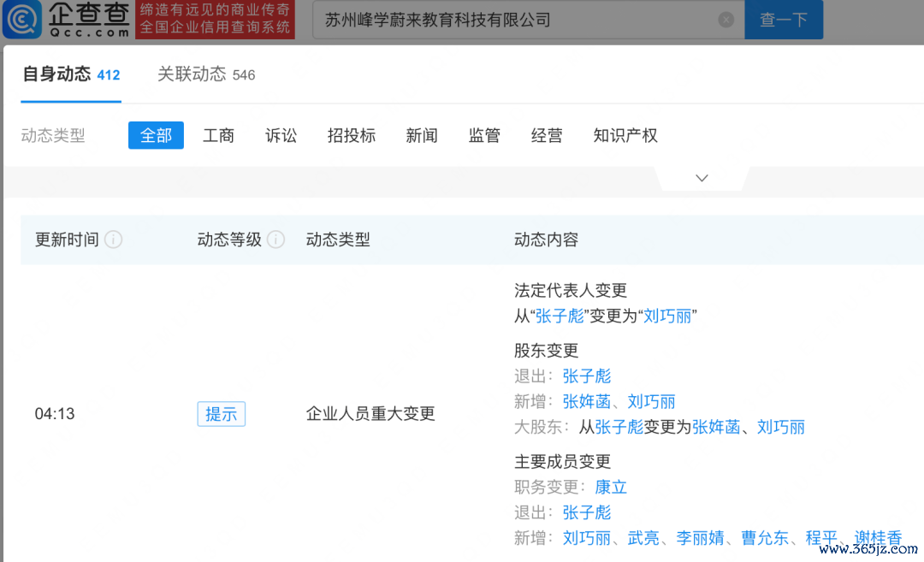Click the 查一下 search button
This screenshot has width=924, height=562.
coord(784,20)
